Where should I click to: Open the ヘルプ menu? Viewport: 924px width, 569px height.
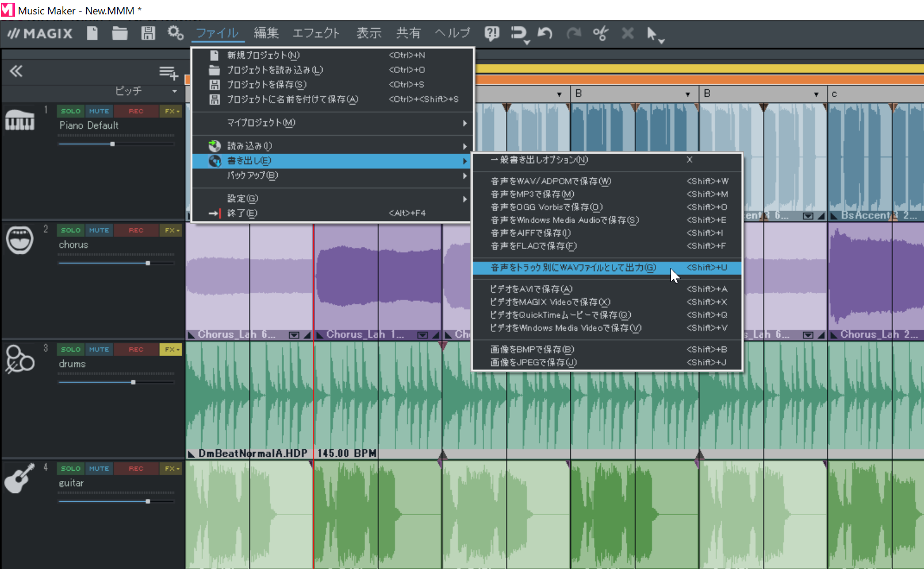point(453,33)
